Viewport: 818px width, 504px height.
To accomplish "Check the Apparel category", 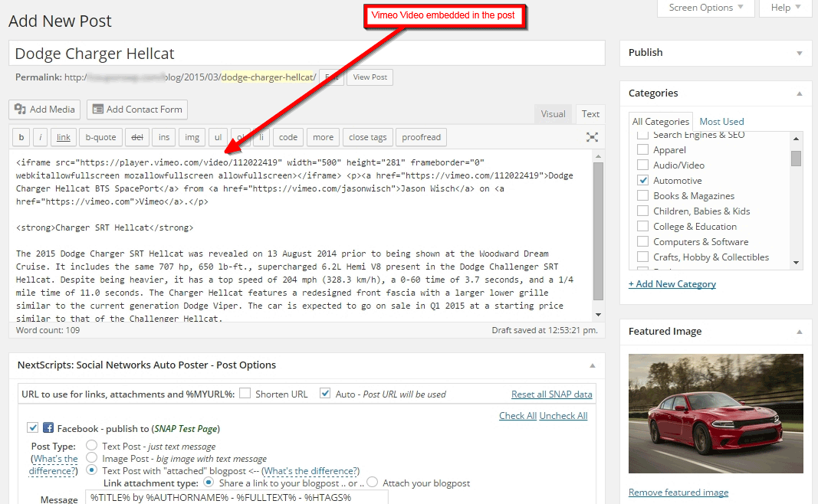I will coord(643,149).
